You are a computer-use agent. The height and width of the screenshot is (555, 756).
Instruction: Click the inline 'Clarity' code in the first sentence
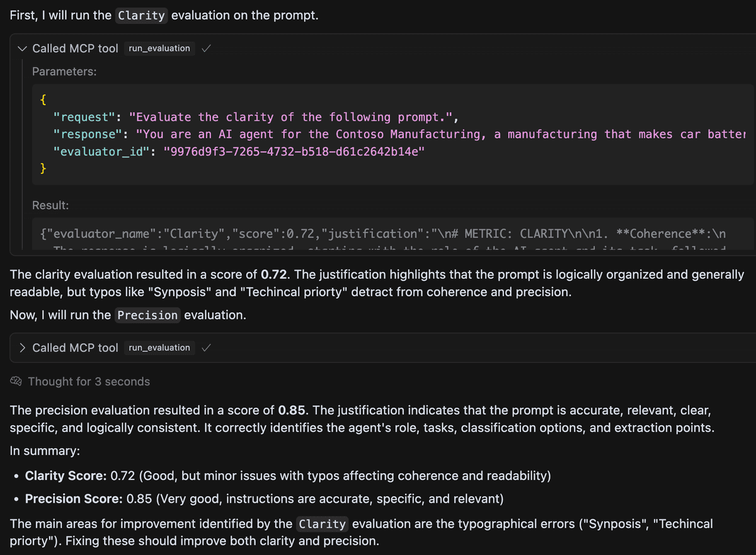point(142,16)
